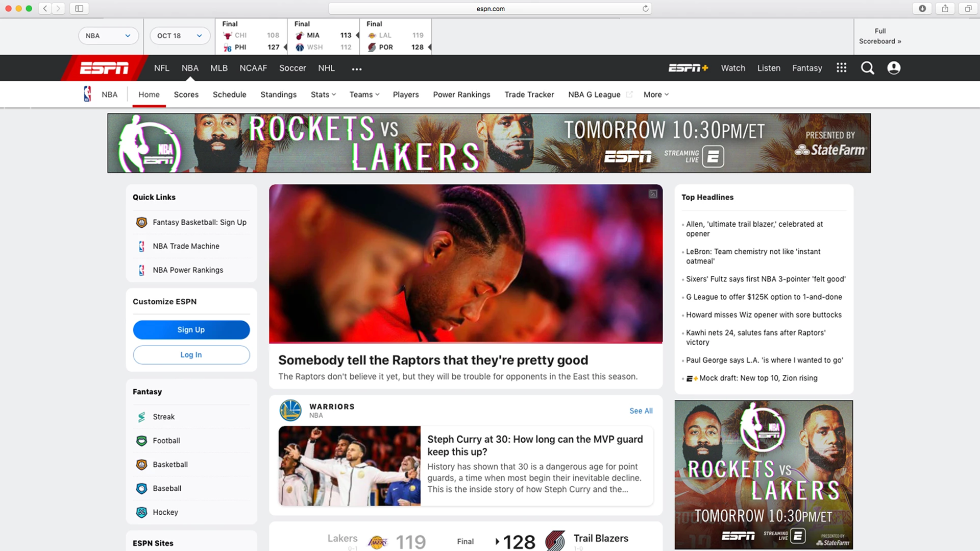Go back with Safari back arrow
This screenshot has height=551, width=980.
[x=45, y=8]
